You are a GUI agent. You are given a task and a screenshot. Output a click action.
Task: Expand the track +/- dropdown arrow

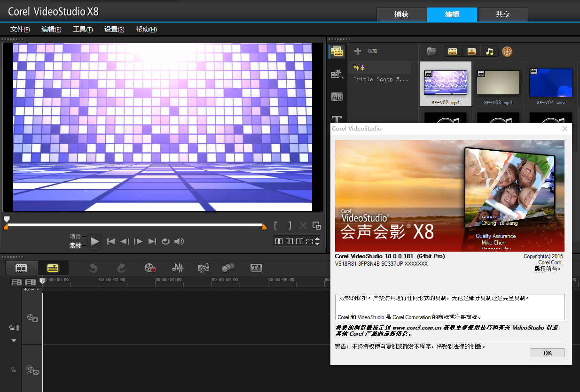coord(38,289)
